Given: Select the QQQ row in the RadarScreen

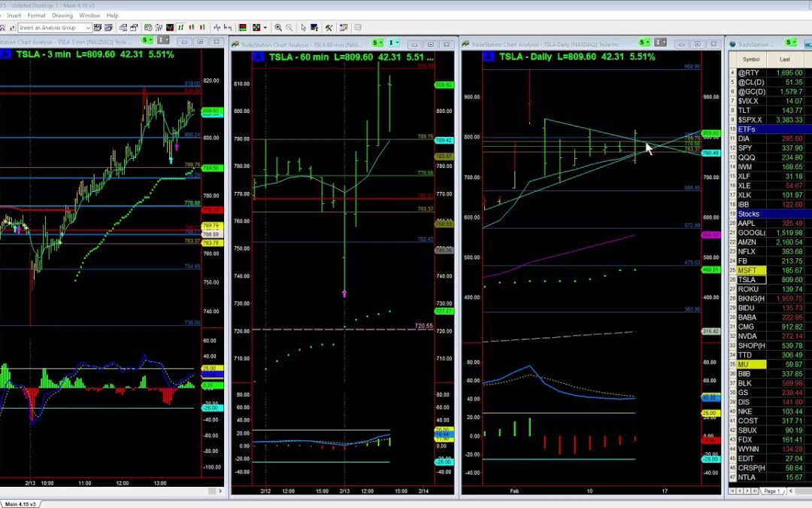Looking at the screenshot, I should (x=770, y=157).
